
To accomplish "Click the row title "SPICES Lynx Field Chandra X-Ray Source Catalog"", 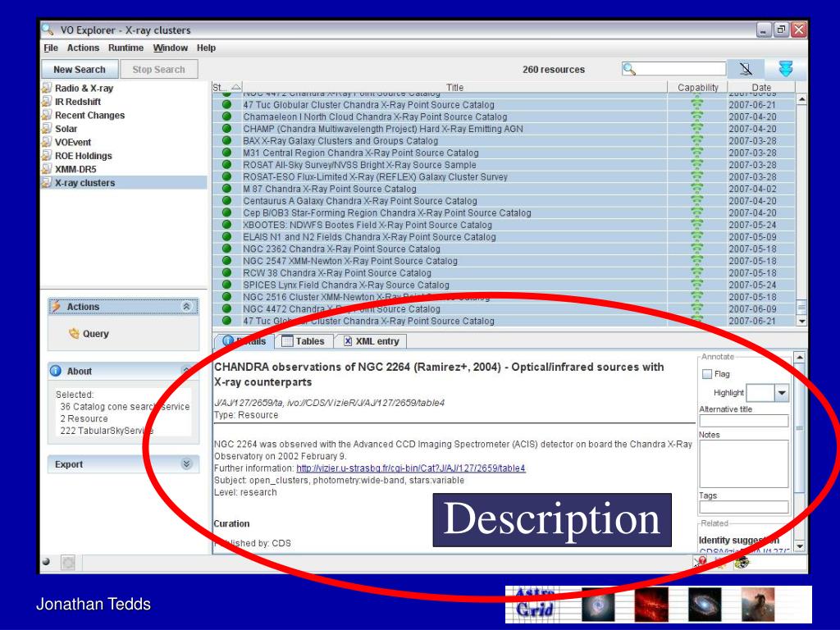I will (346, 285).
